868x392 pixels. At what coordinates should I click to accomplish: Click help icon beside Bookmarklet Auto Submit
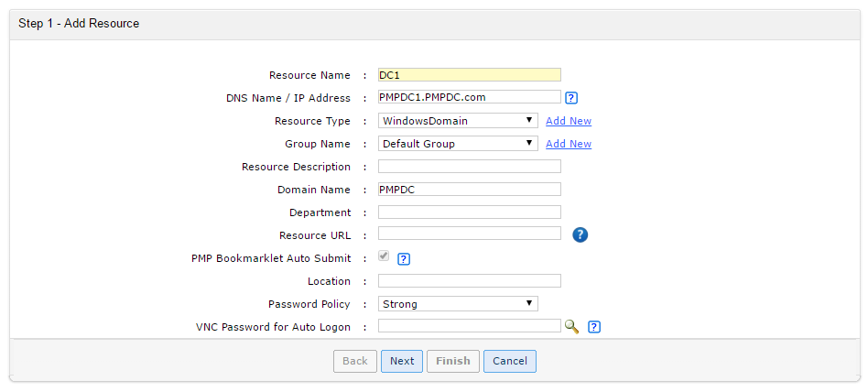coord(404,258)
